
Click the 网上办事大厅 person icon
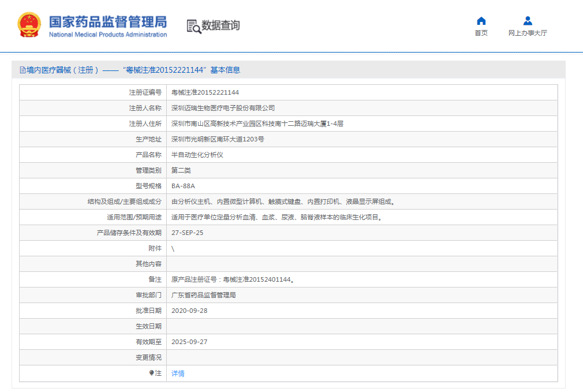pyautogui.click(x=528, y=21)
